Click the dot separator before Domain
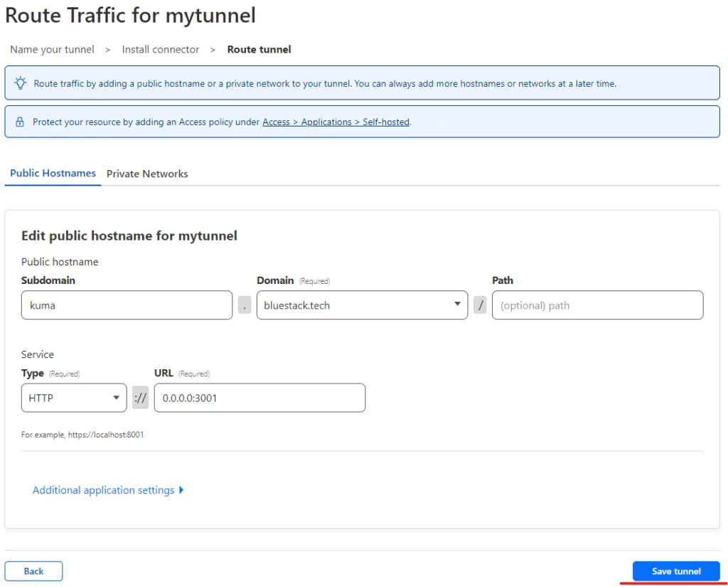Screen dimensions: 728x587 click(x=245, y=305)
